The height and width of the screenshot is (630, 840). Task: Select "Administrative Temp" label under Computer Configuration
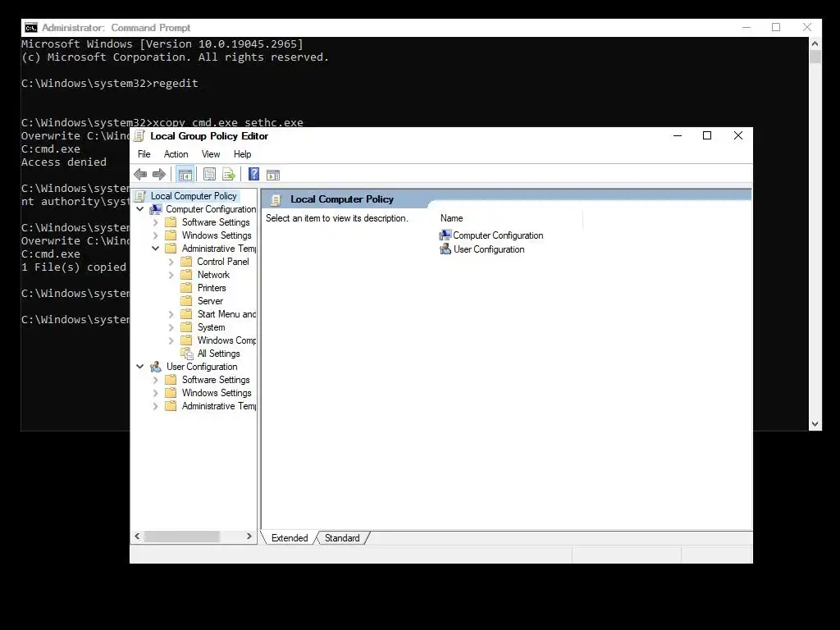tap(219, 249)
